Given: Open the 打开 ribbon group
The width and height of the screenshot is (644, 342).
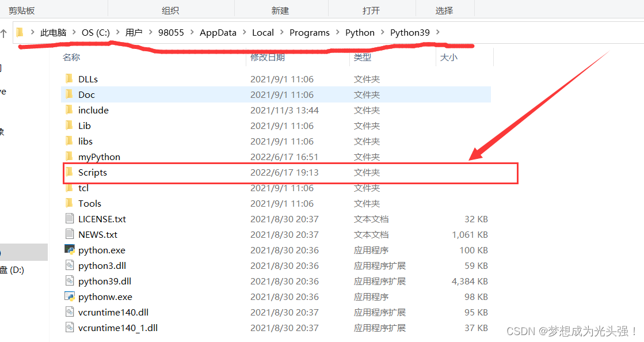Looking at the screenshot, I should (371, 10).
